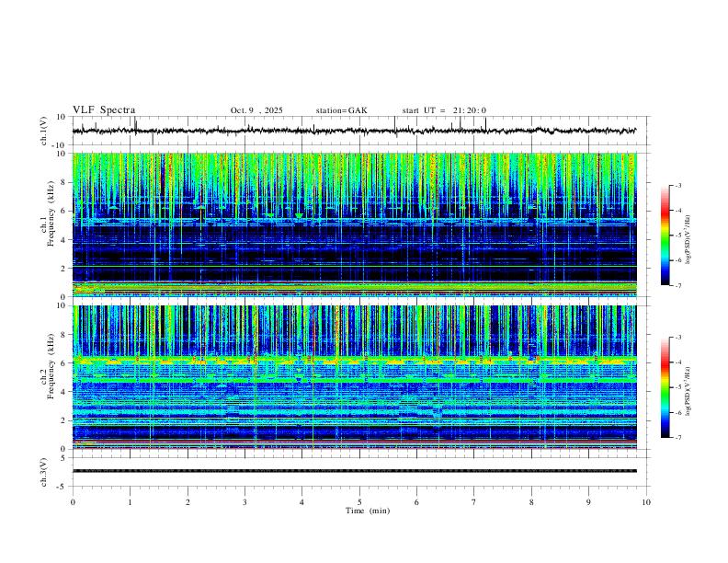Click the ch.2 spectrogram color scale bar
Image resolution: width=728 pixels, height=563 pixels.
pyautogui.click(x=665, y=387)
